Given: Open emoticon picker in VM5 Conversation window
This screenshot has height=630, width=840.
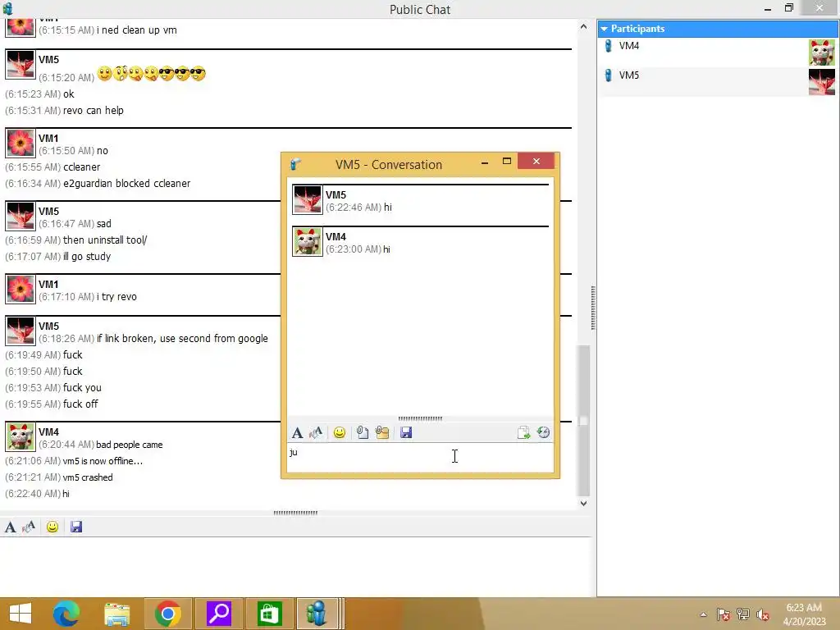Looking at the screenshot, I should click(x=339, y=432).
